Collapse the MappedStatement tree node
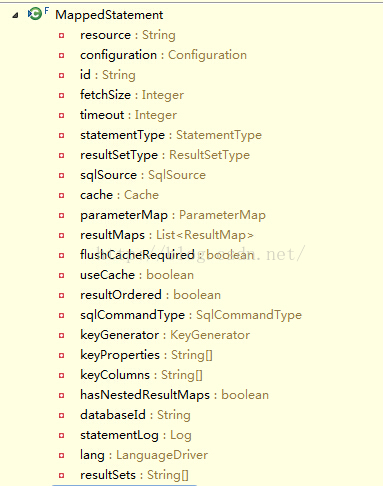The width and height of the screenshot is (383, 486). click(15, 15)
